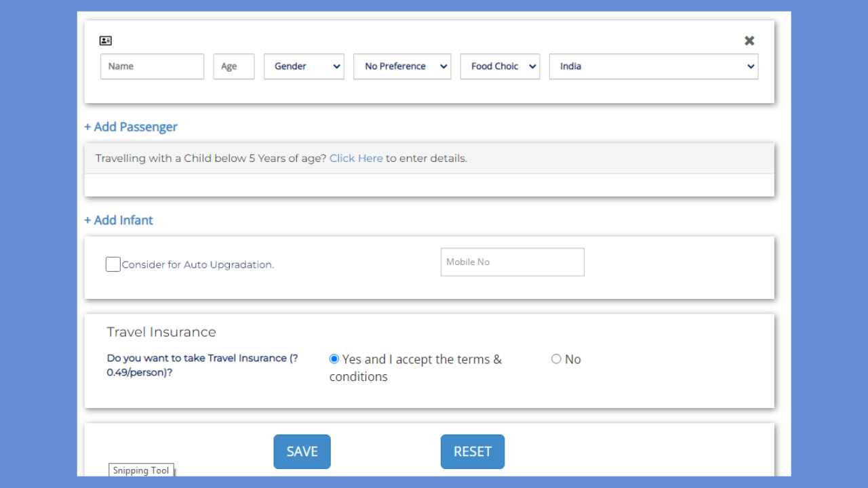Click the Travelling with a Child notice bar
The width and height of the screenshot is (868, 488).
click(429, 158)
